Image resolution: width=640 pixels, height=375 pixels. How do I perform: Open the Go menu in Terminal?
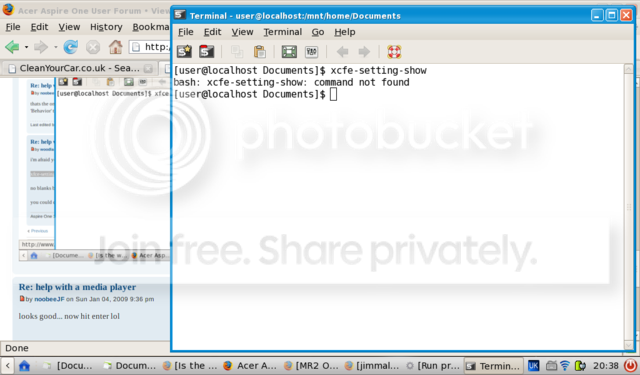[x=318, y=32]
